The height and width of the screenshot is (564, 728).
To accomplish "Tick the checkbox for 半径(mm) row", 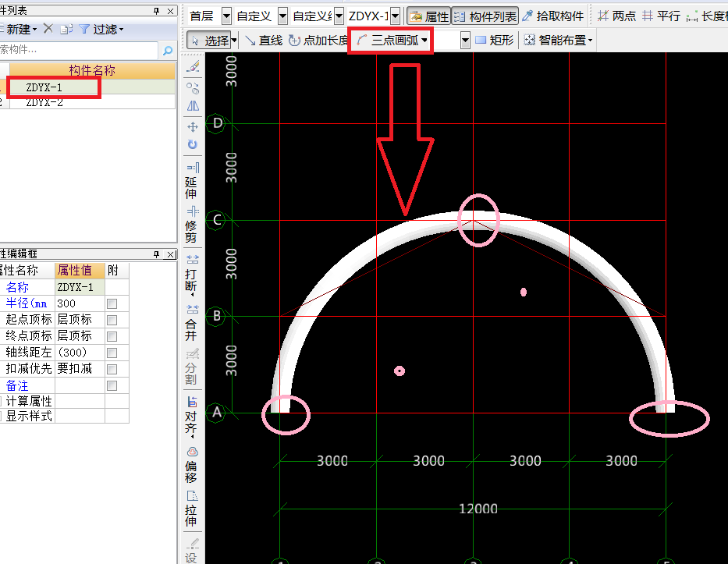I will 112,304.
